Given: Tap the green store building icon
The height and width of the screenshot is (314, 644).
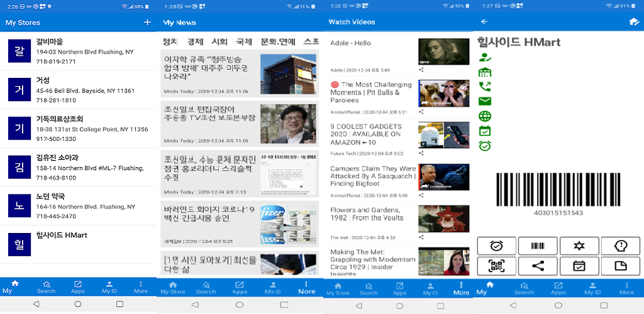Looking at the screenshot, I should (x=485, y=73).
